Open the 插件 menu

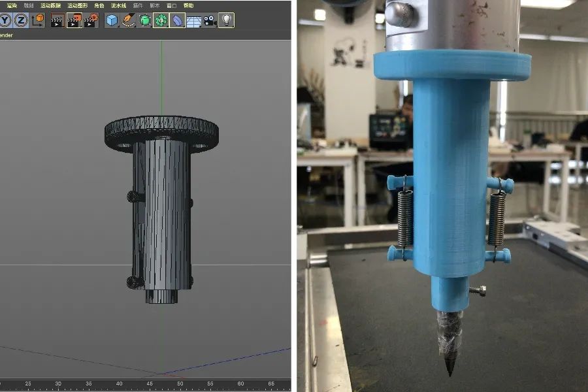138,5
